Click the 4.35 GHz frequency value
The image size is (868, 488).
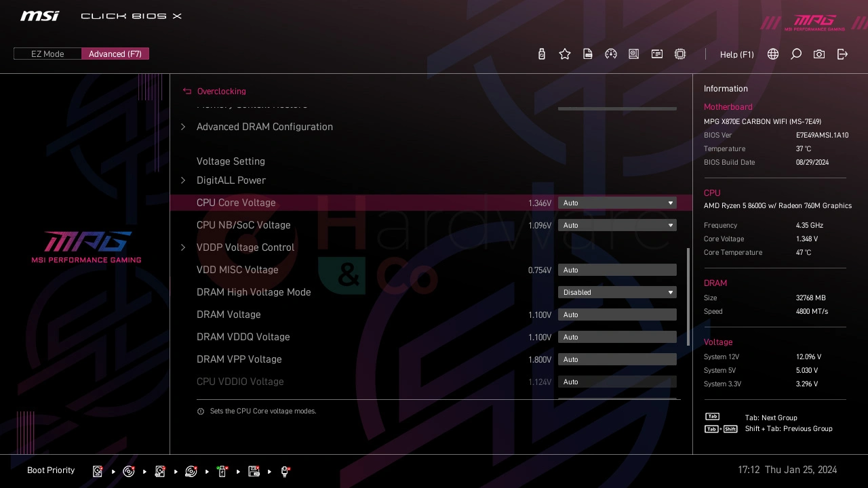tap(810, 226)
